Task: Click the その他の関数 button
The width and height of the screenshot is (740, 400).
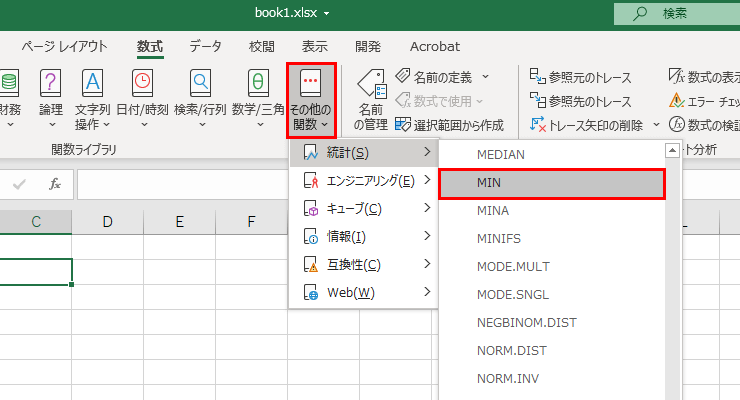Action: coord(311,100)
